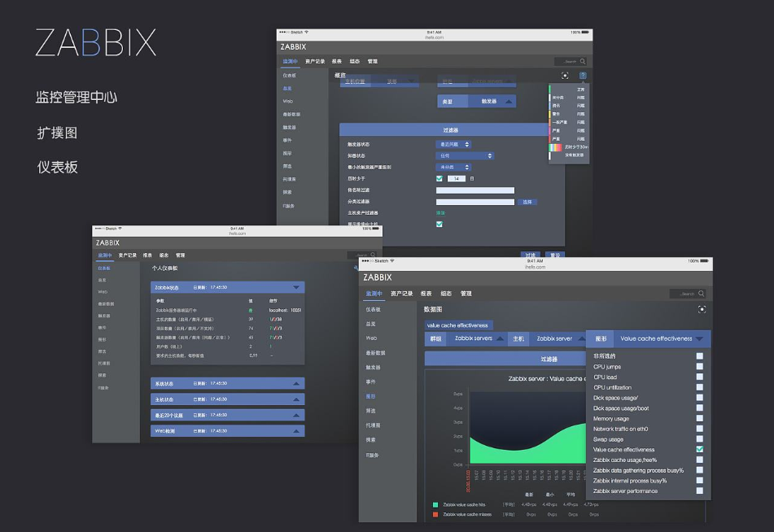Click the green area chart in the graph window
Screen dimensions: 774x532
pos(527,444)
